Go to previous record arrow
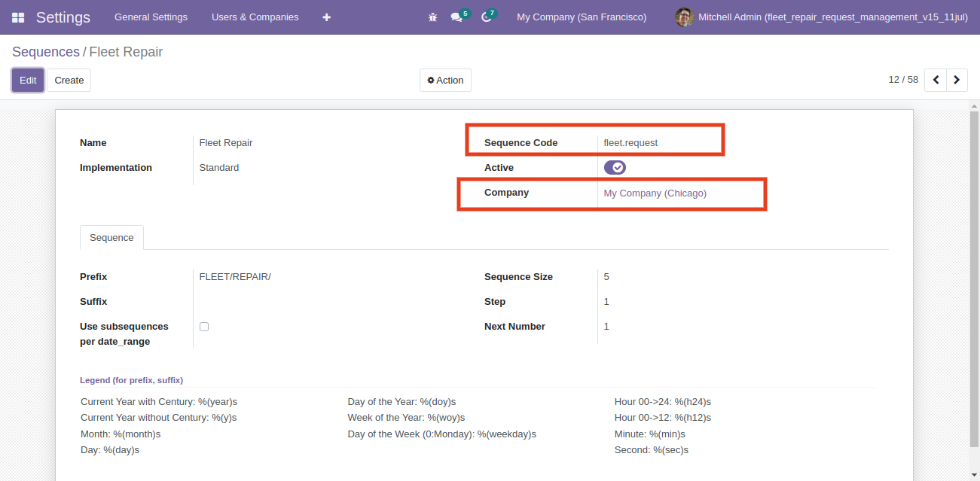The image size is (980, 481). [x=936, y=80]
